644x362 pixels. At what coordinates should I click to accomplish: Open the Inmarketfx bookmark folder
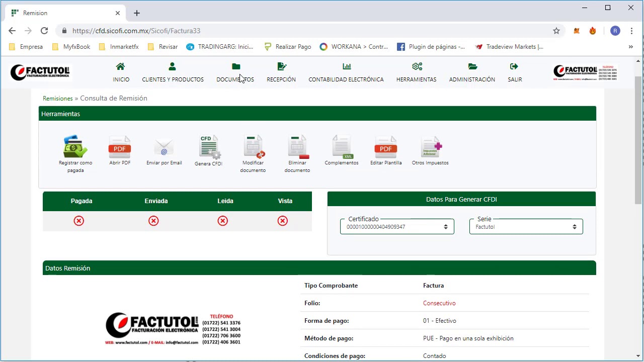point(119,47)
